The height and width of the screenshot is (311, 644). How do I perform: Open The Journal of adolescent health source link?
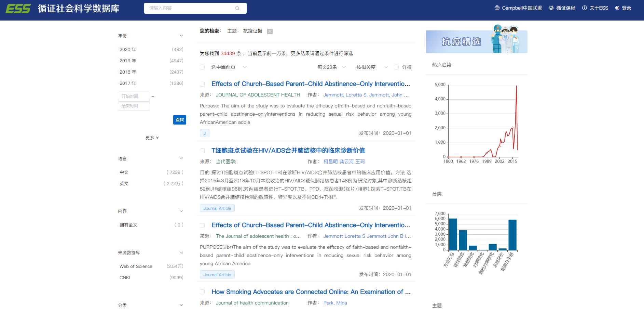(258, 236)
